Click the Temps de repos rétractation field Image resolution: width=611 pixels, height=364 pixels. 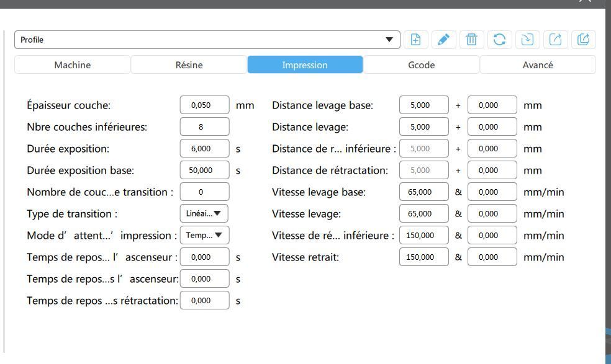point(204,301)
